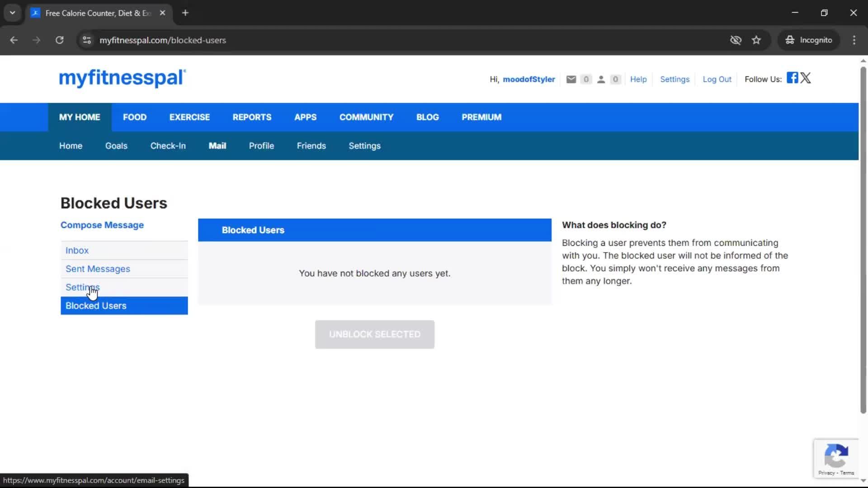Screen dimensions: 868x488
Task: Click Compose Message
Action: [x=102, y=225]
